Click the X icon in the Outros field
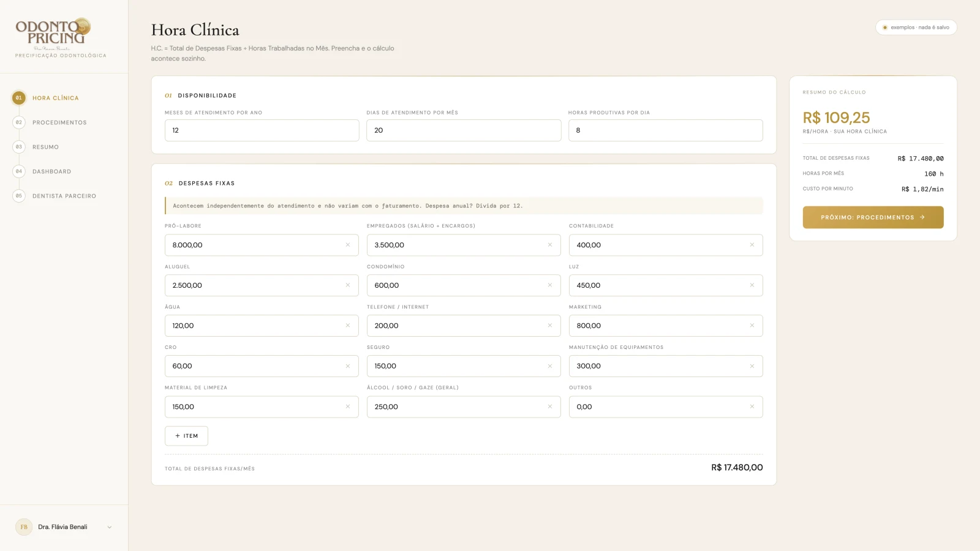 point(752,407)
